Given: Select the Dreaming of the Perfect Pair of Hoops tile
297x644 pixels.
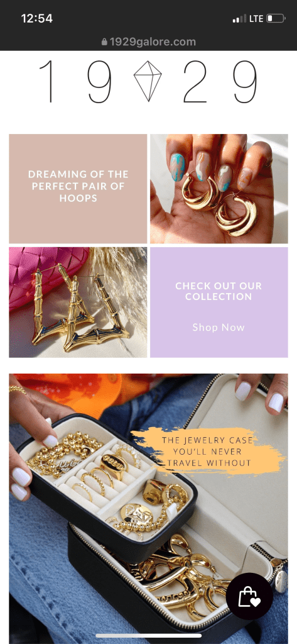Looking at the screenshot, I should coord(78,189).
